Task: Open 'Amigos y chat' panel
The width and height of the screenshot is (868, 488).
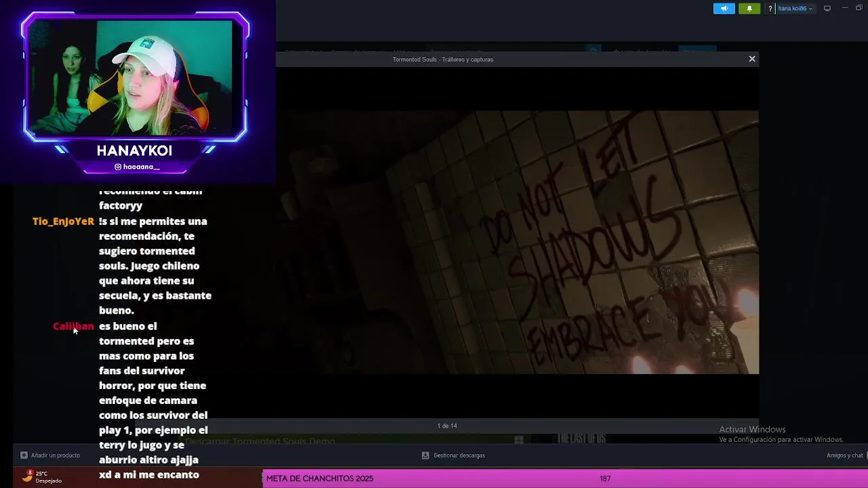Action: coord(844,455)
